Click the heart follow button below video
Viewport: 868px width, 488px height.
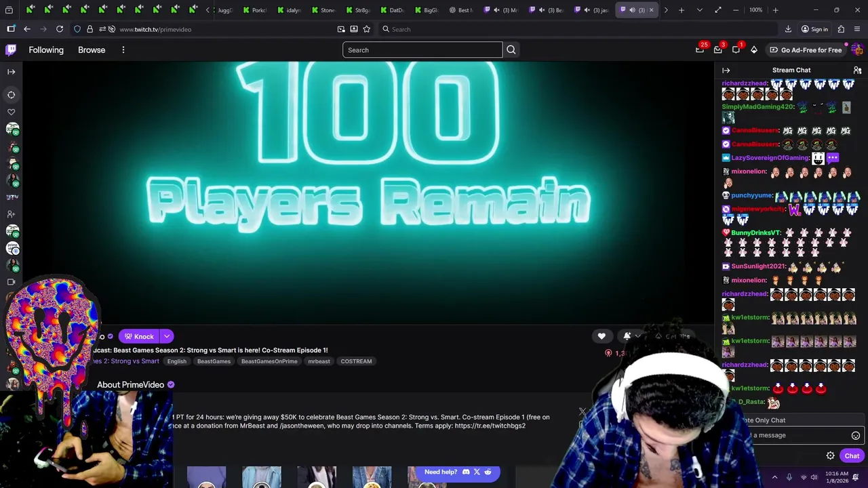(601, 336)
